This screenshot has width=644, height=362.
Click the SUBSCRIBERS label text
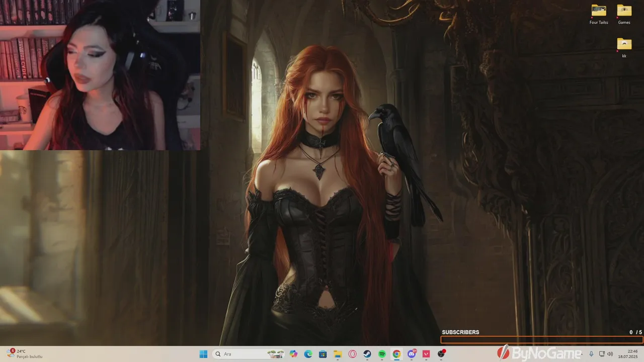click(460, 332)
